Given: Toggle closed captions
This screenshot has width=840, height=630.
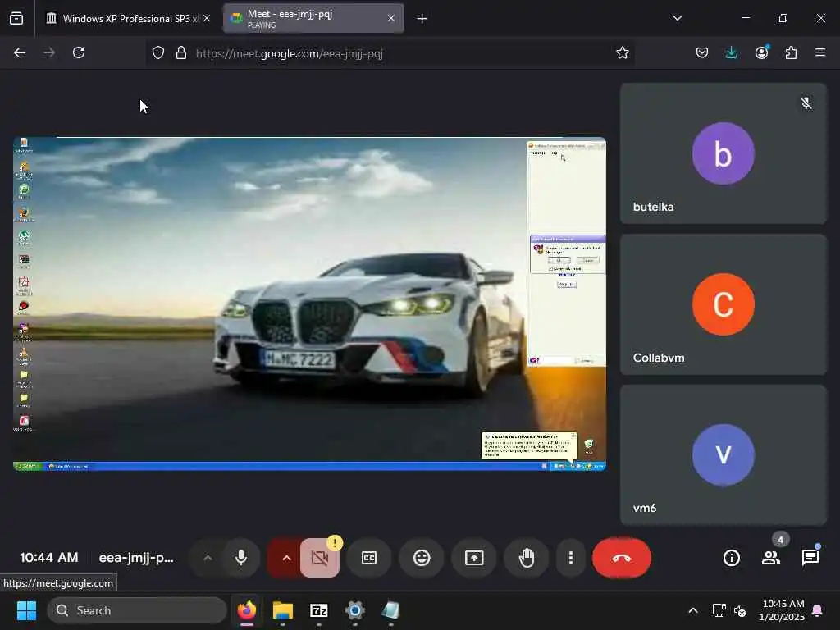Looking at the screenshot, I should coord(369,558).
